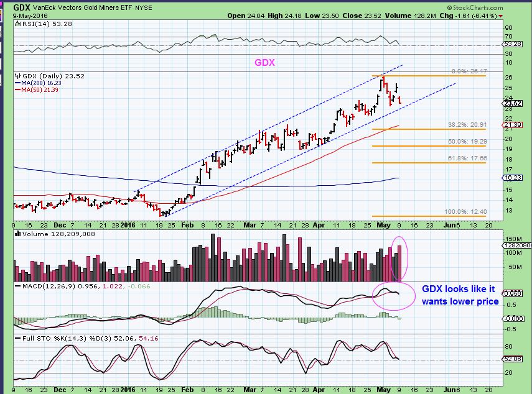This screenshot has width=532, height=394.
Task: Click the 0.0%: 26.17 Fibonacci label
Action: click(x=469, y=71)
